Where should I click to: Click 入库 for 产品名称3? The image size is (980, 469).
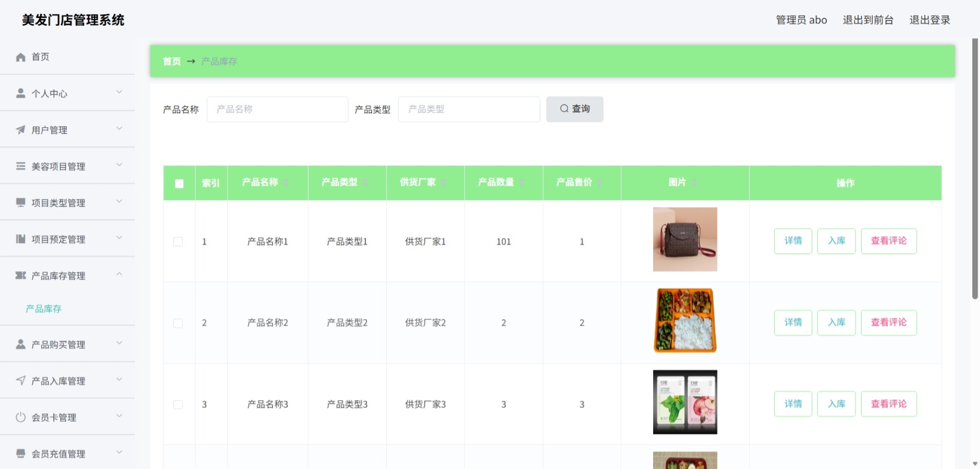837,404
